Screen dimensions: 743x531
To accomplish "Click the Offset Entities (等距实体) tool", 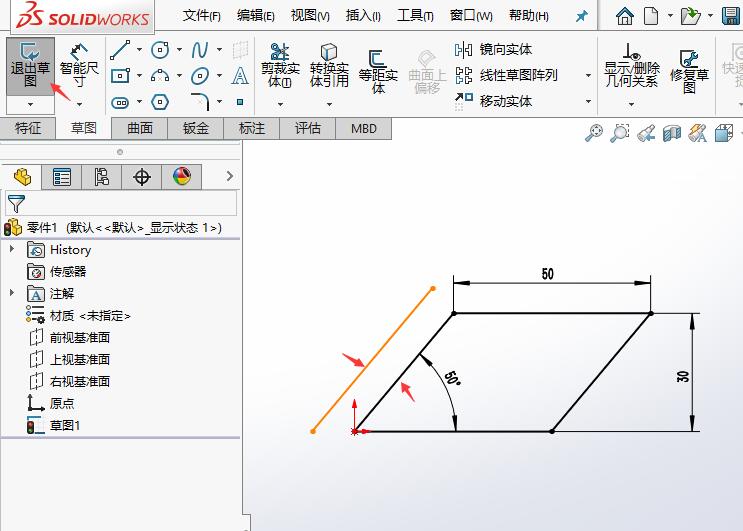I will click(x=378, y=72).
